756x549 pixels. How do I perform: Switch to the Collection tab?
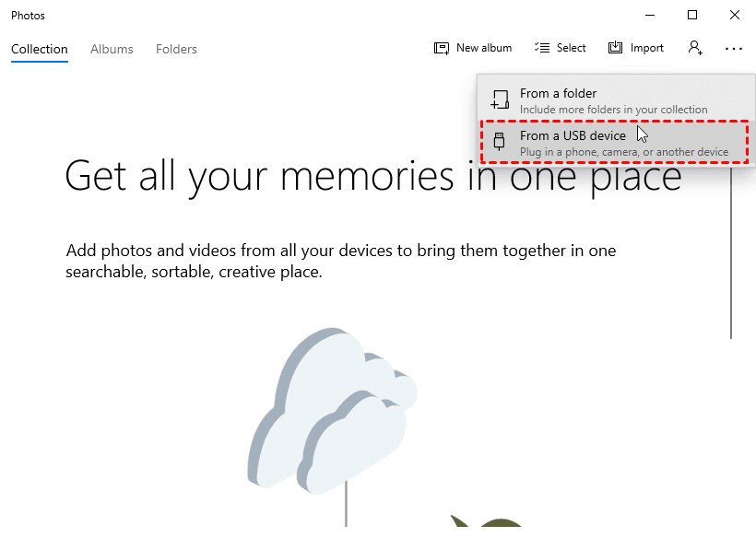pos(40,50)
